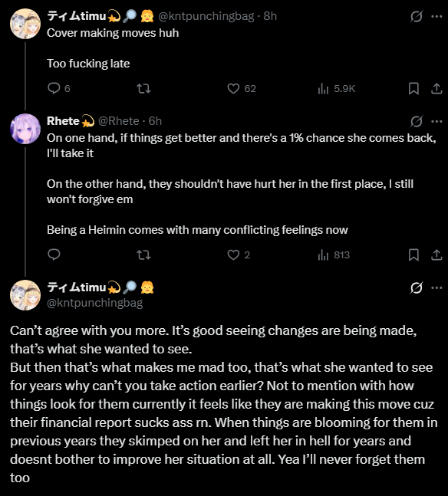Bookmark the first tweet by timu
This screenshot has height=496, width=448.
413,89
